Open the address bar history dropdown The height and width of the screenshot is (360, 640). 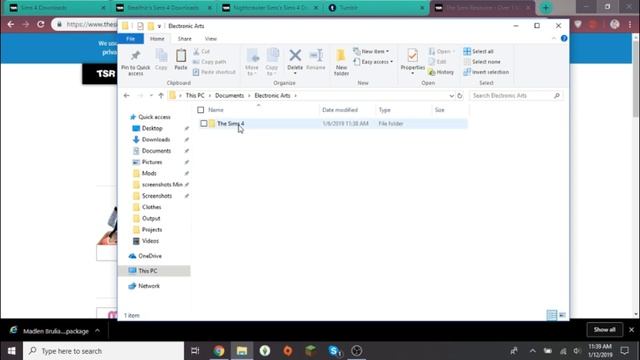pyautogui.click(x=451, y=96)
